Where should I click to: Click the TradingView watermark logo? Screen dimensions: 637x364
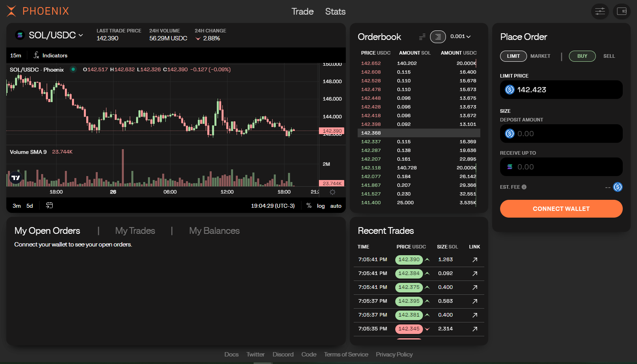point(16,178)
